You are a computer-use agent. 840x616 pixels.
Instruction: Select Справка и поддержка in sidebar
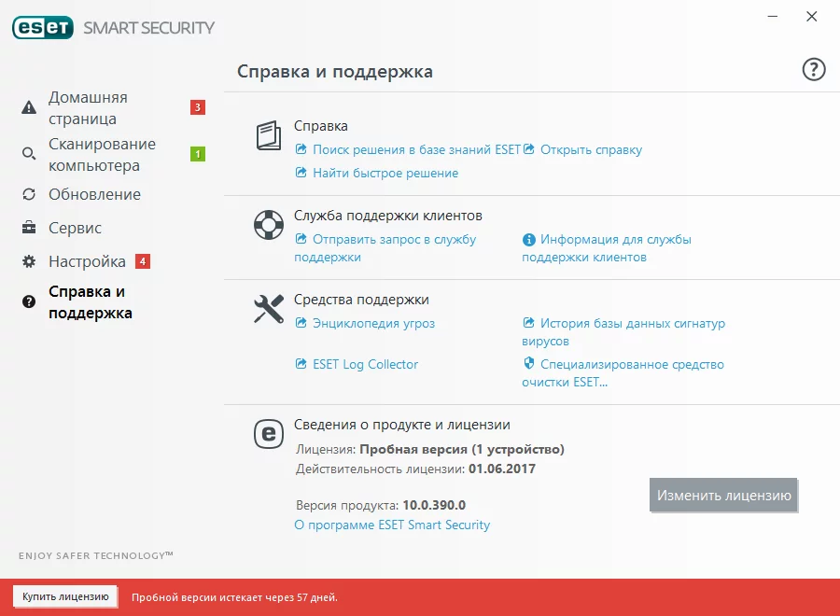click(90, 302)
